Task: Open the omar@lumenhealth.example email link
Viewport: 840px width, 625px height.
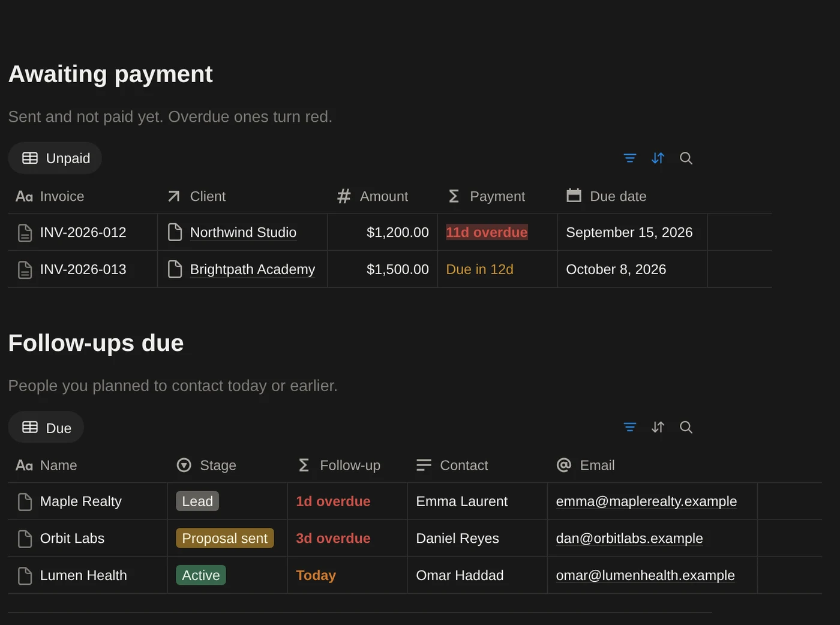Action: click(x=645, y=576)
